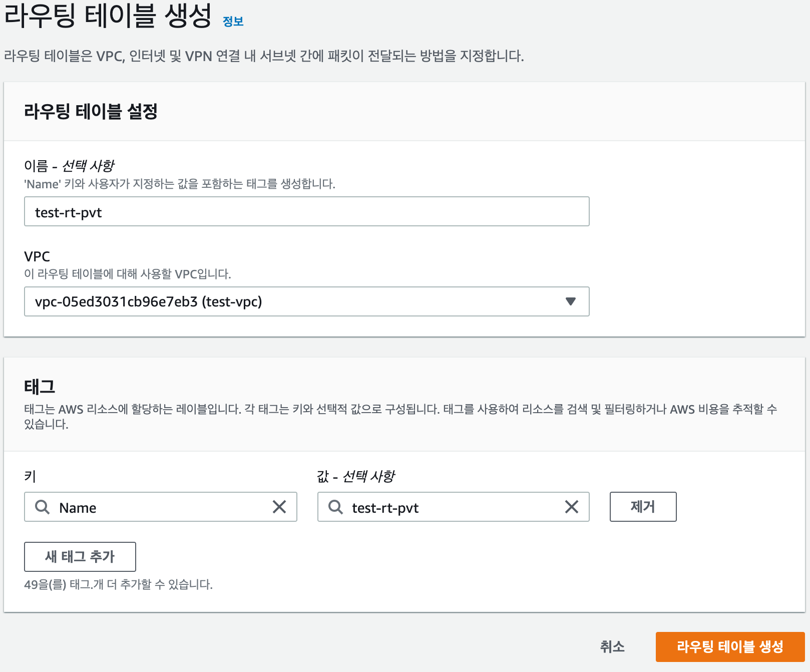The height and width of the screenshot is (672, 810).
Task: Click 라우팅 테이블 생성 orange button
Action: [x=730, y=647]
